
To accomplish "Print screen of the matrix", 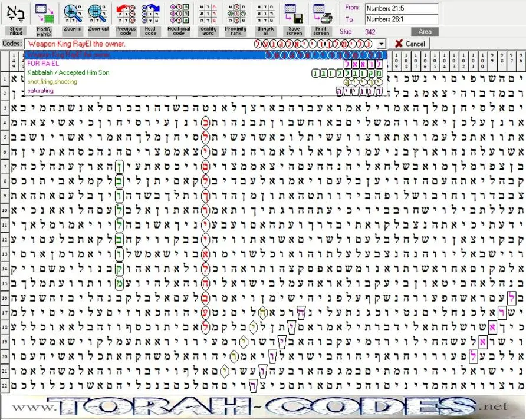I will pos(321,19).
